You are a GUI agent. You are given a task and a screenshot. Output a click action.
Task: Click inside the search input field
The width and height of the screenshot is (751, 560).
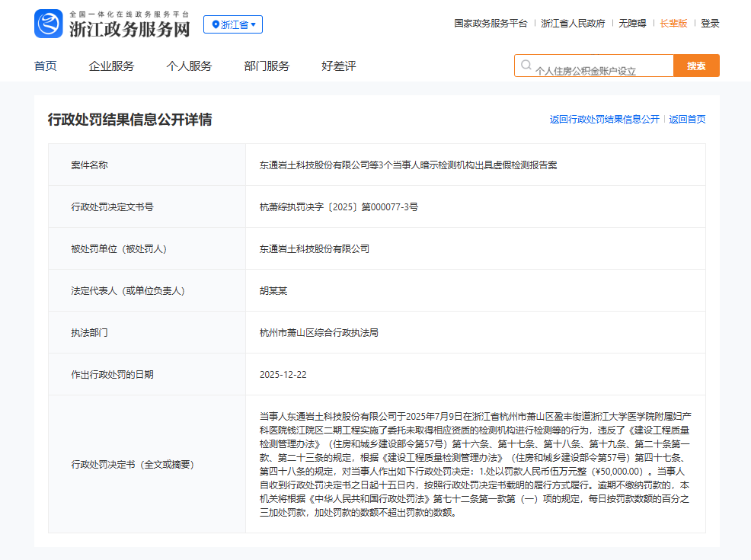click(602, 66)
